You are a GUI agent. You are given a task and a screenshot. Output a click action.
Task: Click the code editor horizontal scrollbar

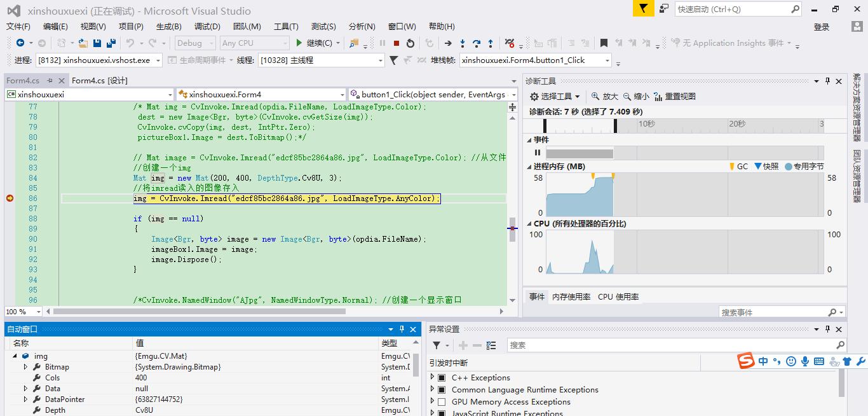click(x=200, y=312)
